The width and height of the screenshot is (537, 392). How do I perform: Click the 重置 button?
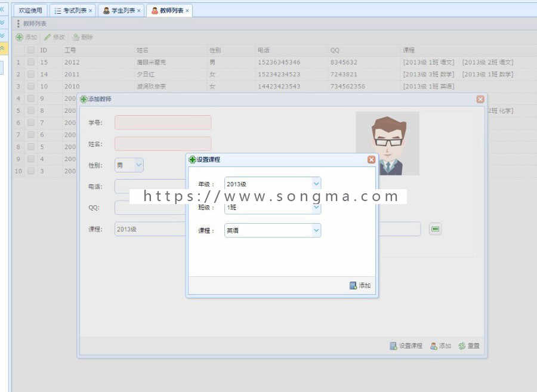[x=469, y=346]
